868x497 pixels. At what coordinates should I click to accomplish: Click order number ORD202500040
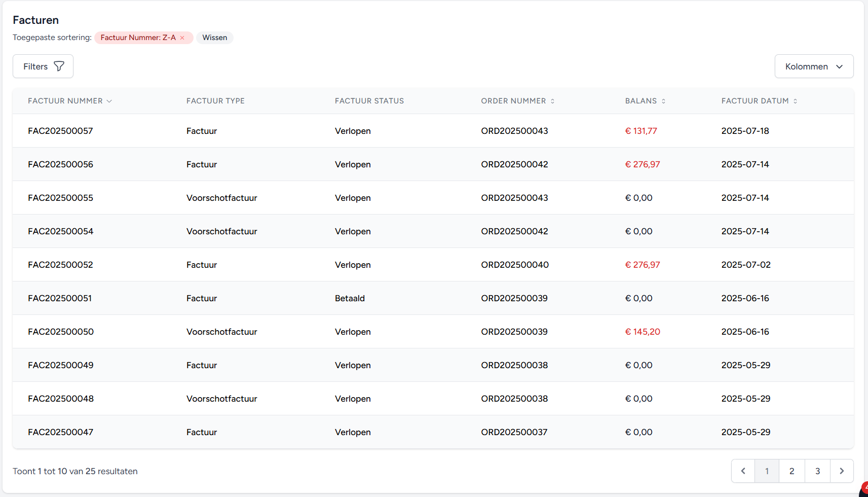[x=514, y=265]
